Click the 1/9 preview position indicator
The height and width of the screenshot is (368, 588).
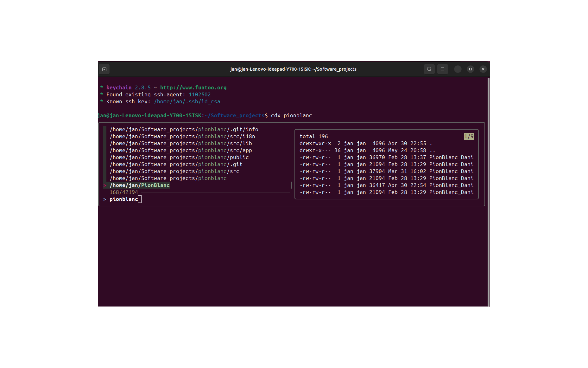click(469, 137)
